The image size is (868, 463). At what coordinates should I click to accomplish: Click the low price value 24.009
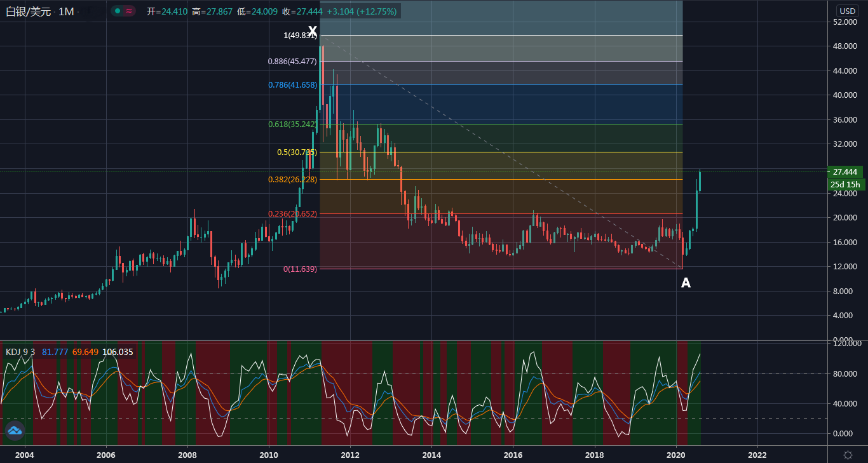(x=265, y=11)
